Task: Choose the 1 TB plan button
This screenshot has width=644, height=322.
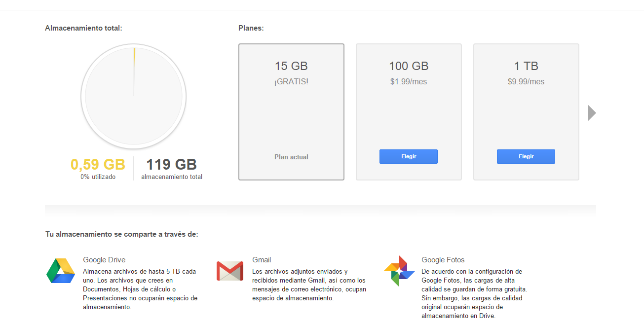Action: coord(526,156)
